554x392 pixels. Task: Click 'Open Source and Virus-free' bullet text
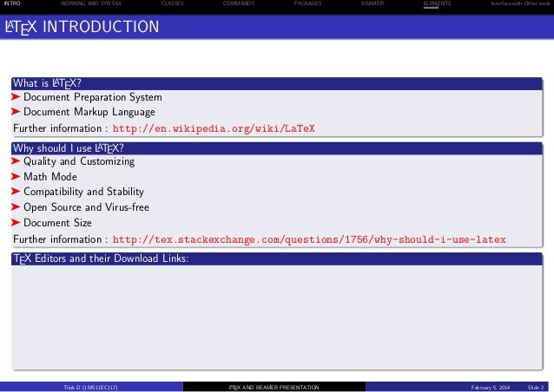[x=86, y=207]
